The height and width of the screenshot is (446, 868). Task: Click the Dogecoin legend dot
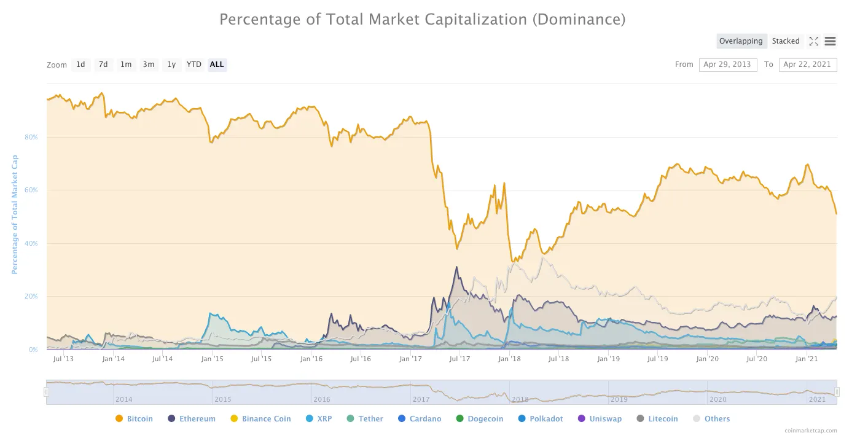tap(461, 418)
